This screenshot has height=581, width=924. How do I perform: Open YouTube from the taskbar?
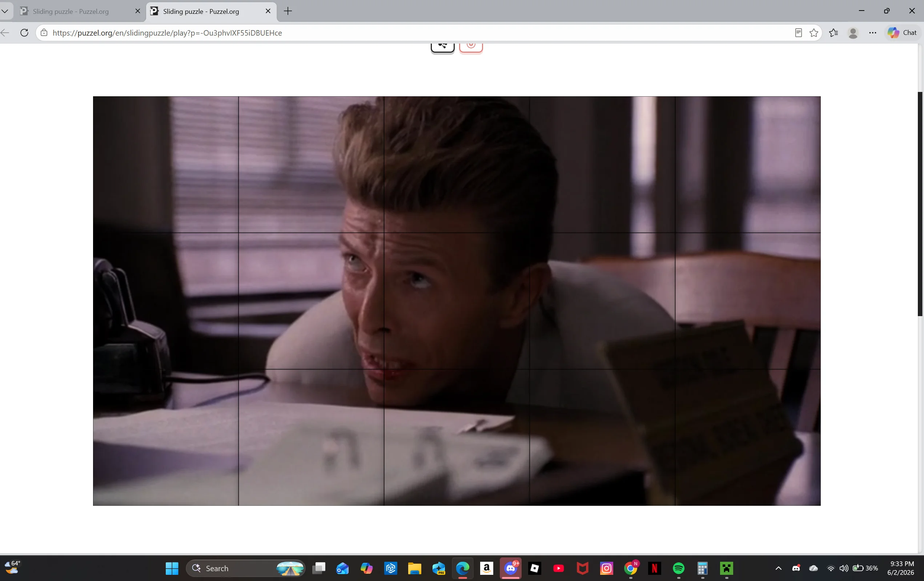(559, 568)
